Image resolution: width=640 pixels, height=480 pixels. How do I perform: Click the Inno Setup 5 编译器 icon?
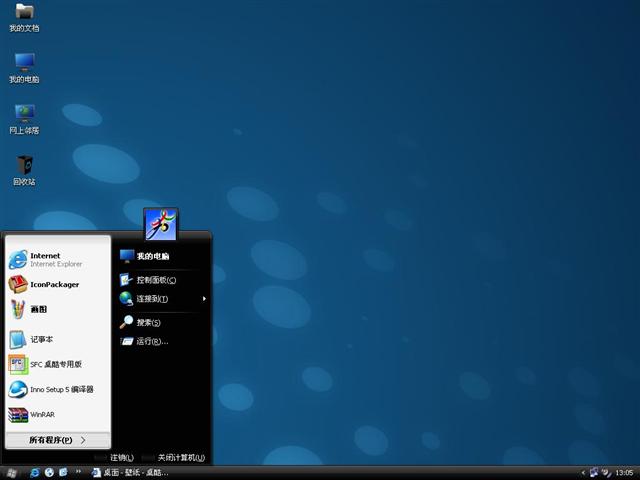[18, 389]
